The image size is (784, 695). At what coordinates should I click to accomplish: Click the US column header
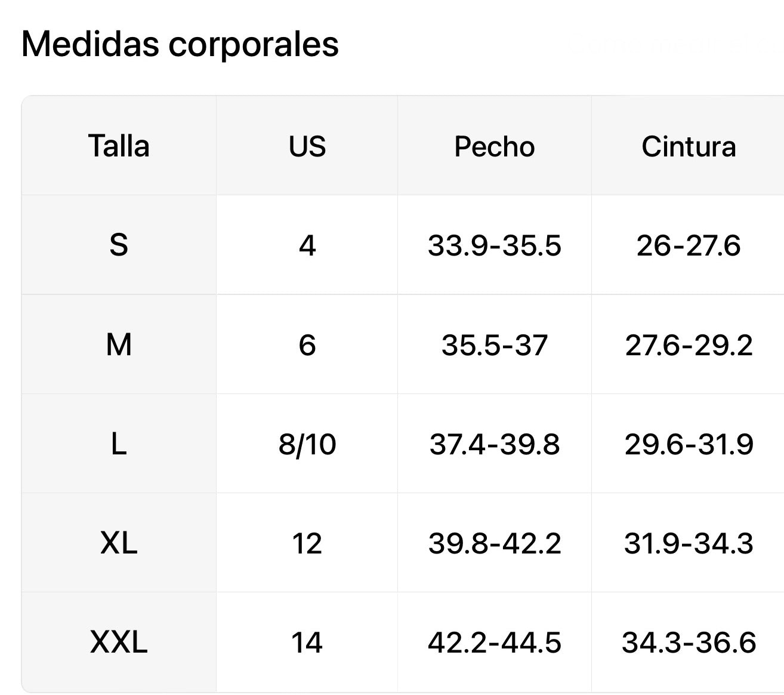point(307,146)
